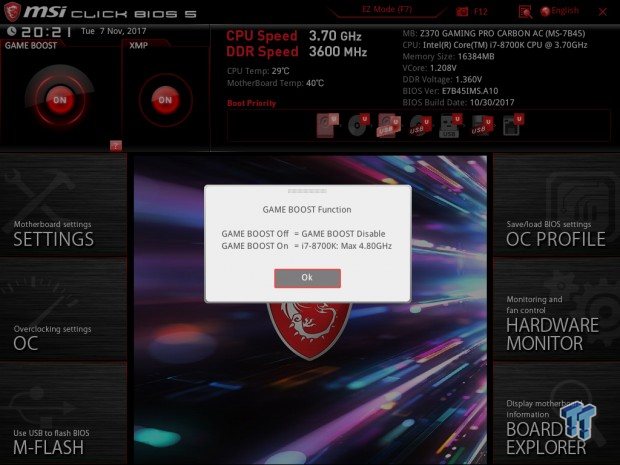Click the Boot Priority label
The height and width of the screenshot is (465, 620).
tap(251, 103)
